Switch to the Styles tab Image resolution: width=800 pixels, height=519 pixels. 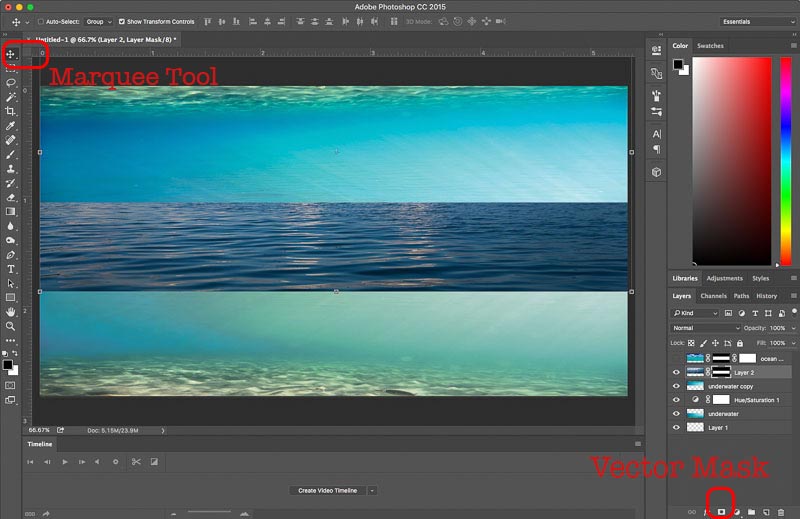[x=760, y=278]
